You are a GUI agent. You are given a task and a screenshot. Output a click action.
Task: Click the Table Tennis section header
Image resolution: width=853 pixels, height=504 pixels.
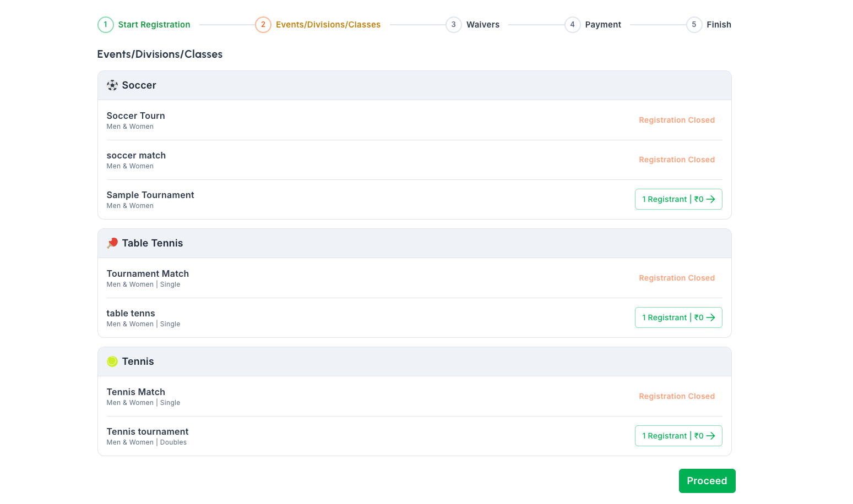[153, 243]
